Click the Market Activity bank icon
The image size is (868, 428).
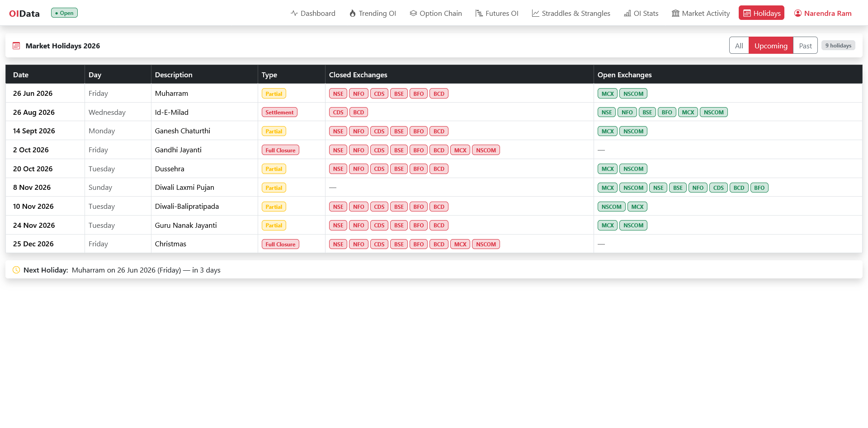click(676, 13)
